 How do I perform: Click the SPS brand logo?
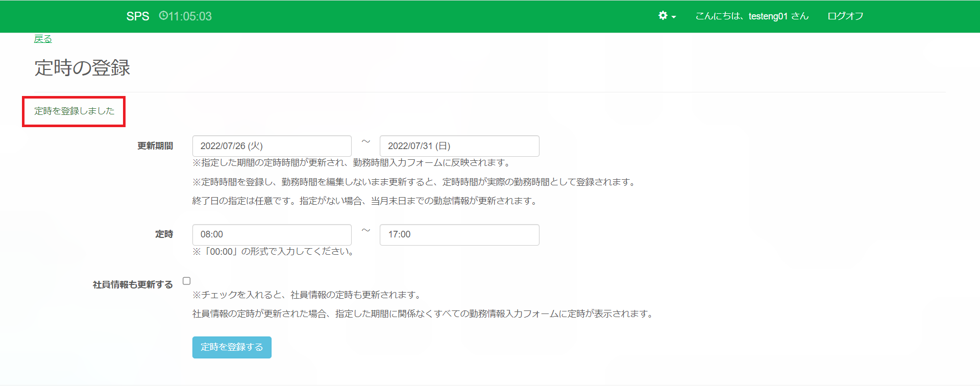click(x=138, y=16)
